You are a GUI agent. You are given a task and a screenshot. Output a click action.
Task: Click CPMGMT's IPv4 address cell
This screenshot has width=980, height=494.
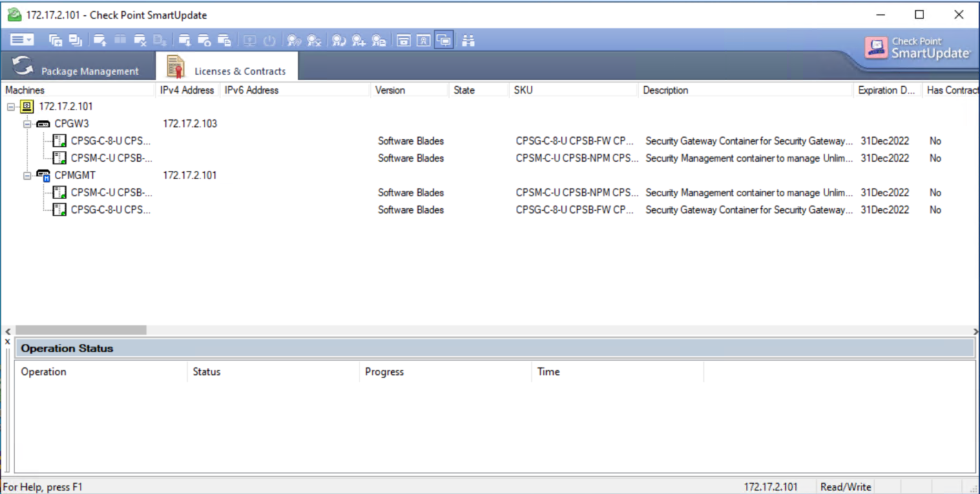point(190,175)
